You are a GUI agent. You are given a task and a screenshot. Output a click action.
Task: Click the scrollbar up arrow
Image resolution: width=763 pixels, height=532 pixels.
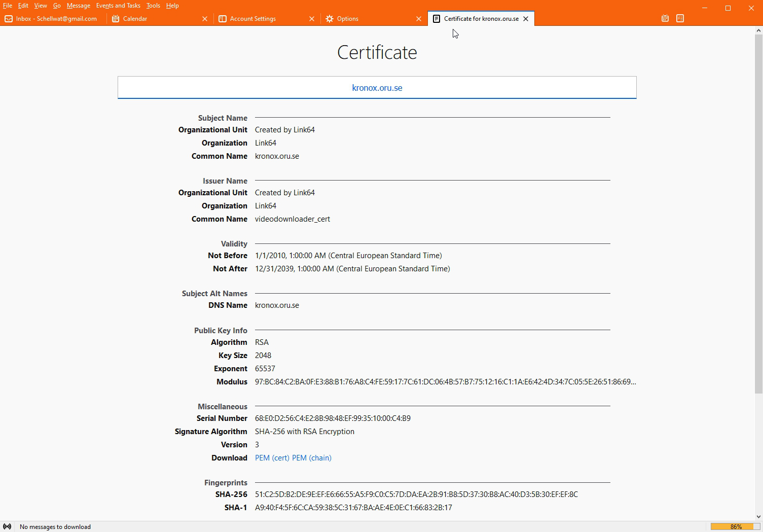(x=758, y=30)
